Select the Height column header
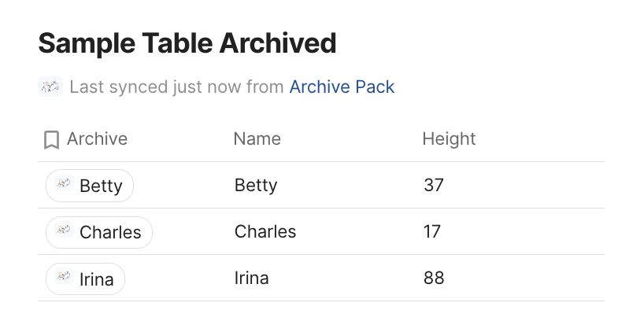 [x=449, y=139]
